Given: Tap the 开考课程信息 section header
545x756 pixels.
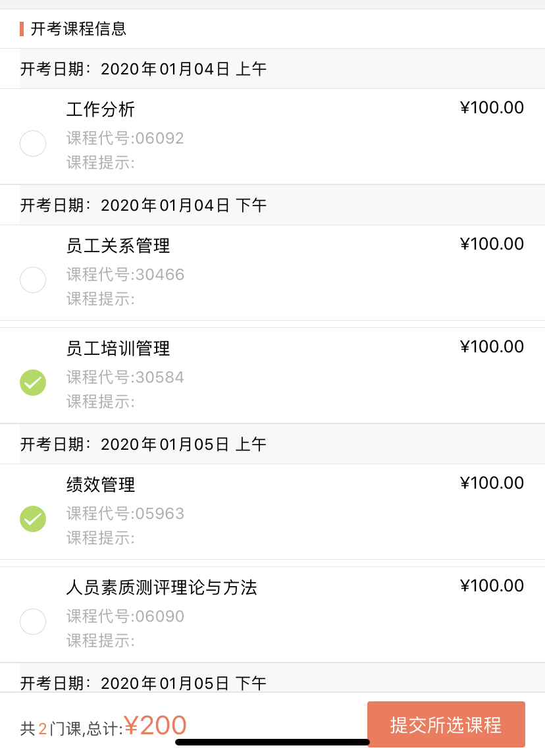Looking at the screenshot, I should [x=78, y=29].
